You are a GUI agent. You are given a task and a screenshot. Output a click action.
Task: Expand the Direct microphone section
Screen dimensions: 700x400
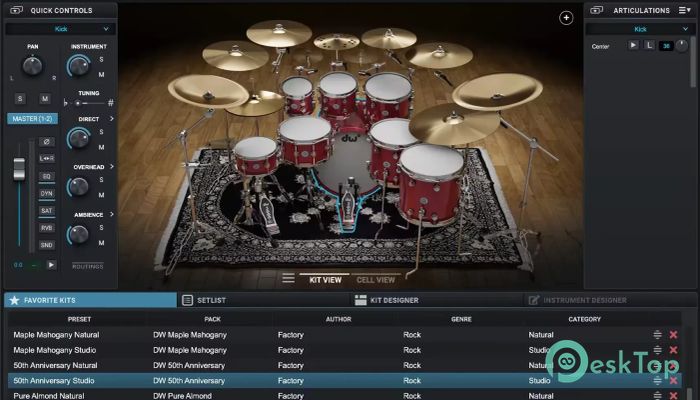(x=112, y=119)
